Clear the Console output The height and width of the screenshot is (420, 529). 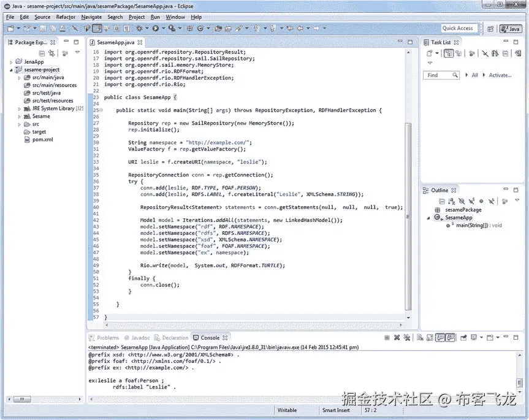[420, 337]
